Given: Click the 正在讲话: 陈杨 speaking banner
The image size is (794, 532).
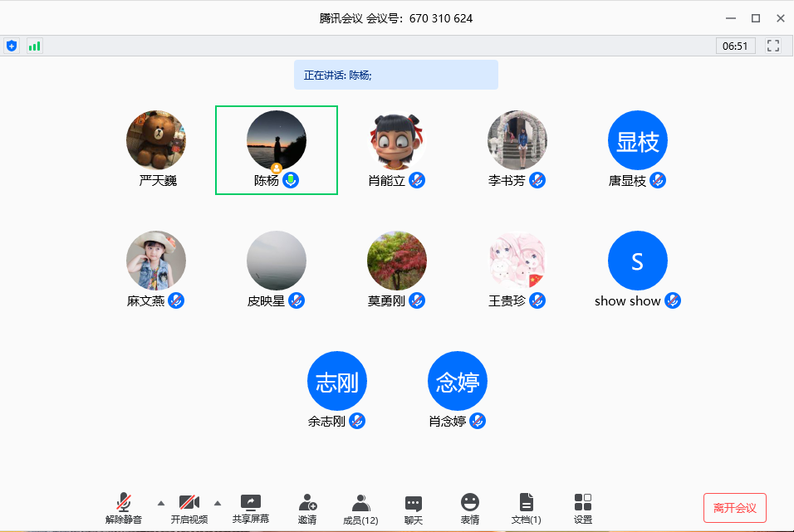Looking at the screenshot, I should pos(396,75).
